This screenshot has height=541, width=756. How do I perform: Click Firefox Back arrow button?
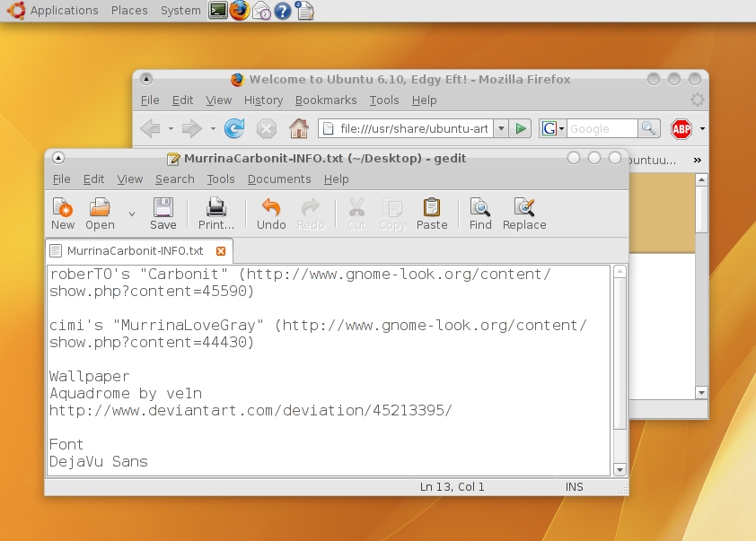pos(151,128)
